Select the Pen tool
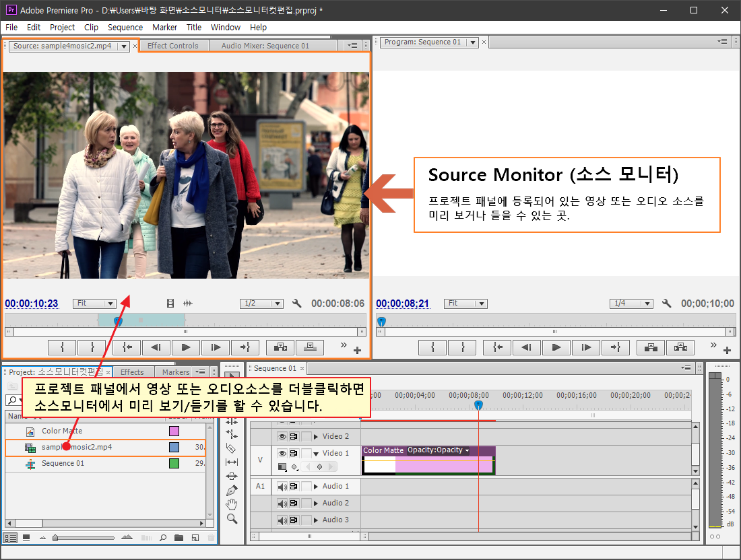 tap(232, 491)
